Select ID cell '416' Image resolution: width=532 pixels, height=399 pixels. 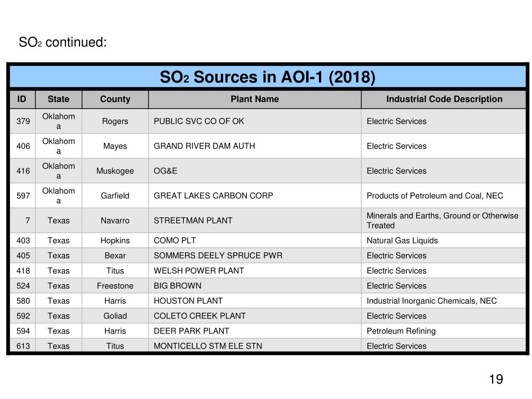[x=23, y=171]
